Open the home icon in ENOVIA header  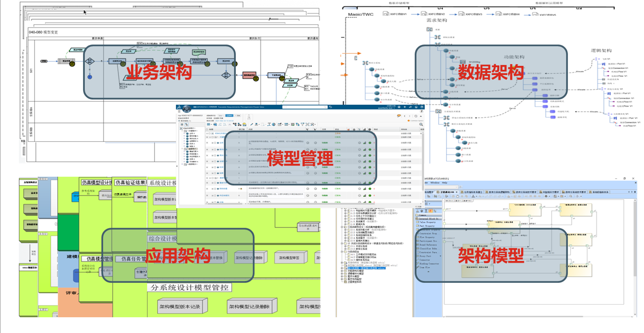point(416,107)
